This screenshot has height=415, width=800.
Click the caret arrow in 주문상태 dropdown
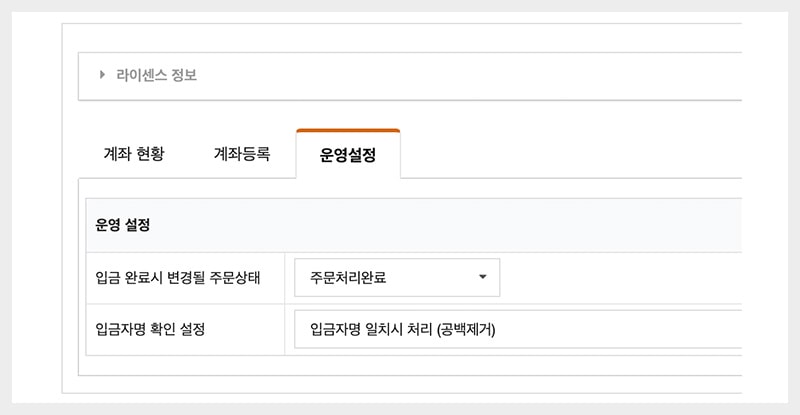[482, 277]
